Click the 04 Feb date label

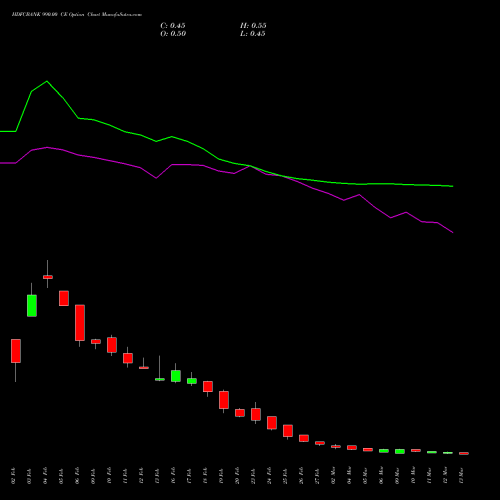tap(45, 476)
